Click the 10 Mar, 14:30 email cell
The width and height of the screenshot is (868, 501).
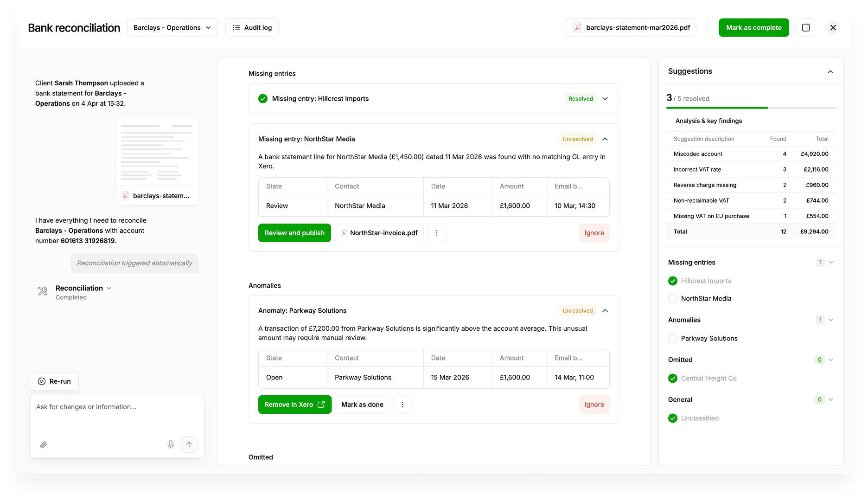[578, 206]
